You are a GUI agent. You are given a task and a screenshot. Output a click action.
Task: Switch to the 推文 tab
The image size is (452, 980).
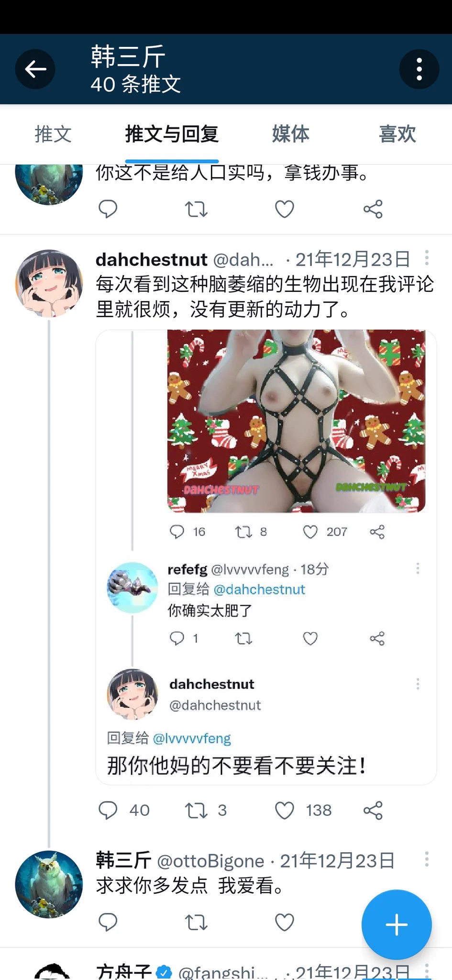[x=53, y=134]
